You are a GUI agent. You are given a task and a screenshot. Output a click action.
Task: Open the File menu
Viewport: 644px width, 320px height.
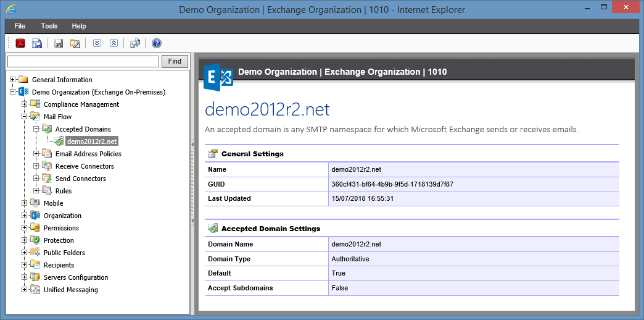pyautogui.click(x=20, y=26)
